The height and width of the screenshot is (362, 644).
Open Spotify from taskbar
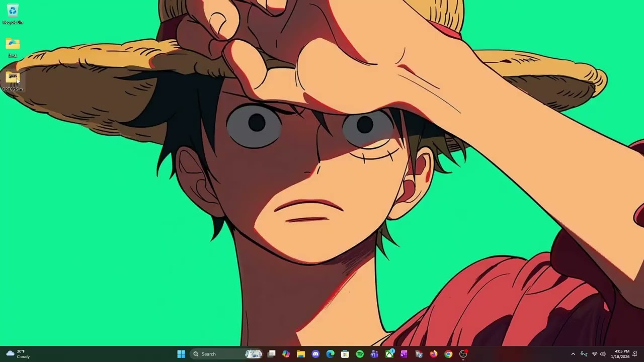coord(360,354)
